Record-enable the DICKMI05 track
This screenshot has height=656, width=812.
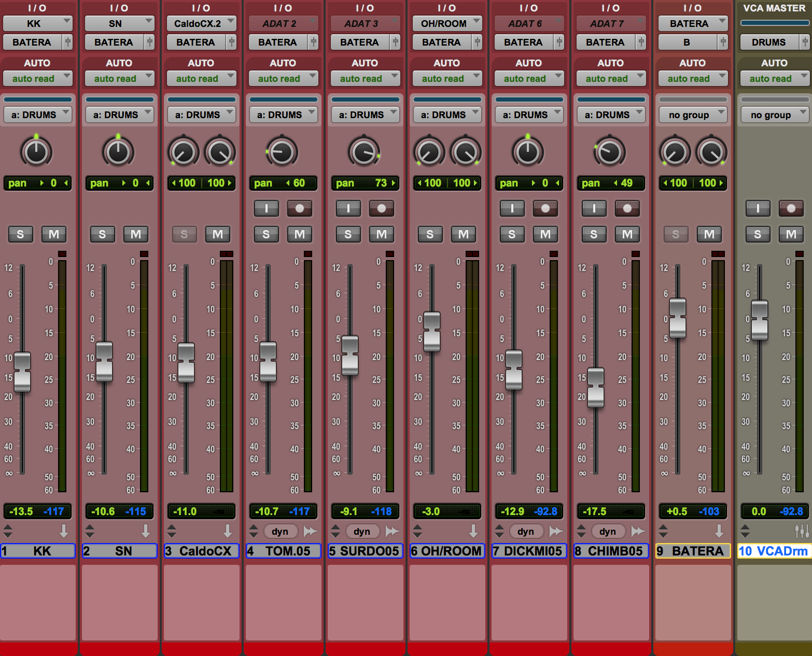tap(545, 208)
